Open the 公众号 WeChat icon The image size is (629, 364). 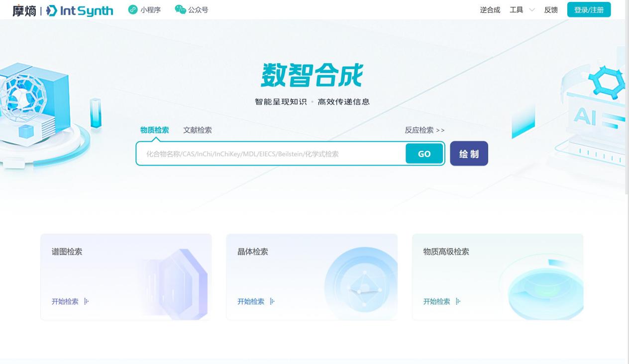click(x=180, y=9)
